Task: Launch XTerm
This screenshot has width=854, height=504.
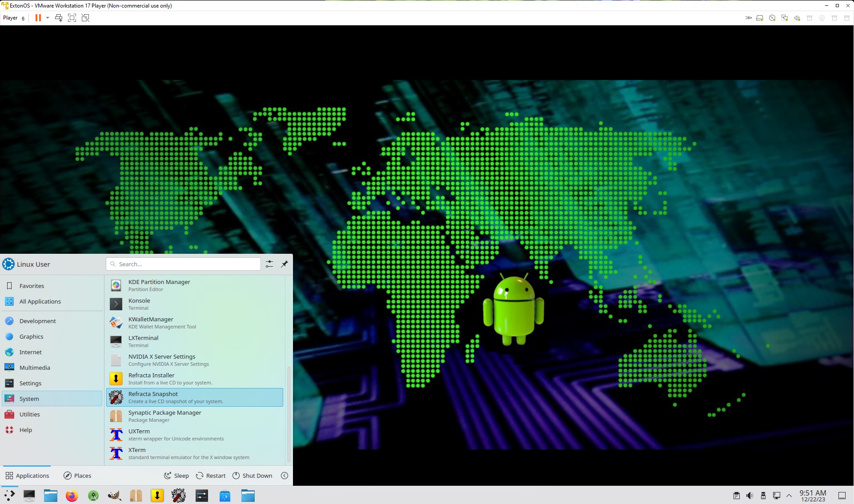Action: tap(195, 453)
